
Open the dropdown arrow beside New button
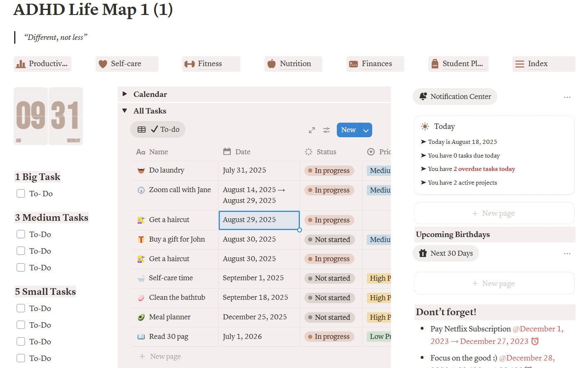[x=366, y=130]
